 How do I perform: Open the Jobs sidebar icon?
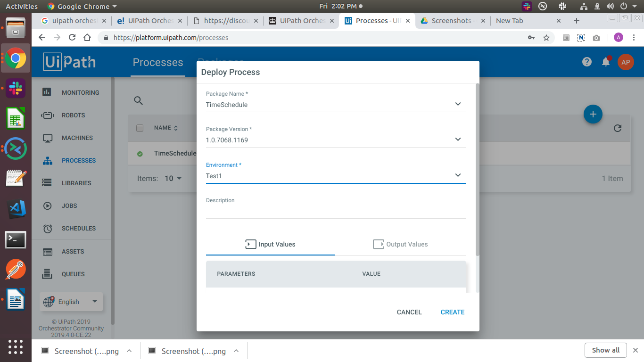pos(47,206)
